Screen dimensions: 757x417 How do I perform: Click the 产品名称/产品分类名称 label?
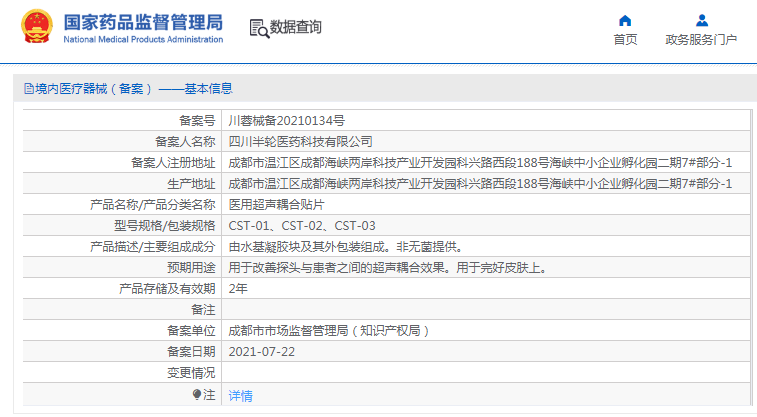click(x=153, y=205)
